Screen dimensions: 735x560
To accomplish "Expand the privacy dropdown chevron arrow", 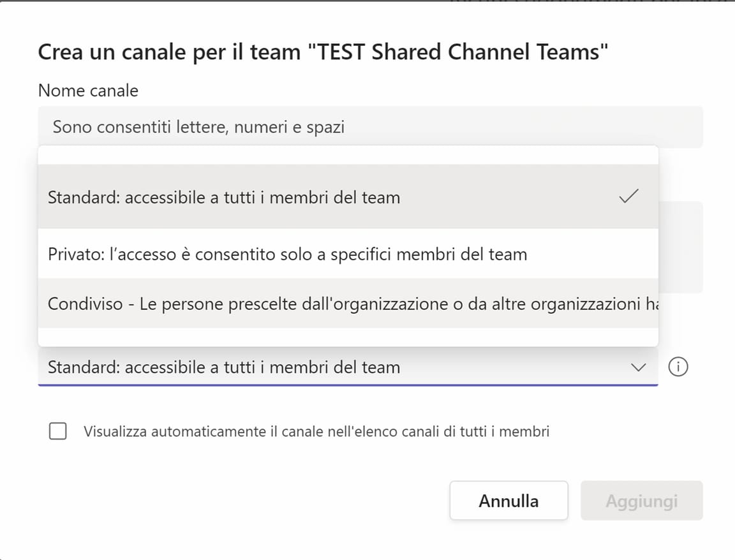I will coord(638,367).
